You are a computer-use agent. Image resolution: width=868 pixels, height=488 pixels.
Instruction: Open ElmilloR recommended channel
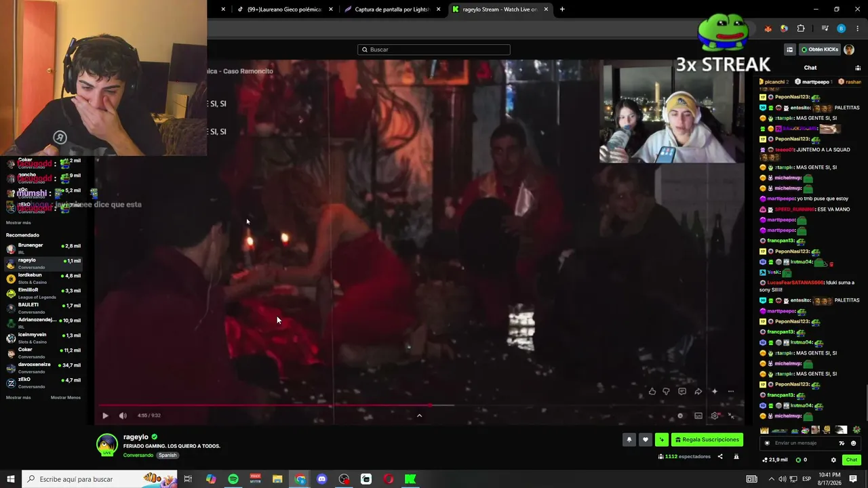click(x=43, y=293)
